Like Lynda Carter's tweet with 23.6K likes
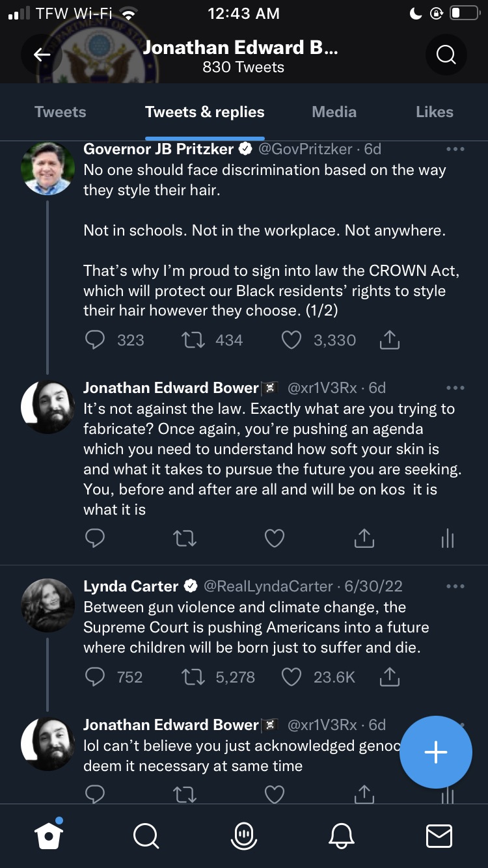 click(x=291, y=677)
